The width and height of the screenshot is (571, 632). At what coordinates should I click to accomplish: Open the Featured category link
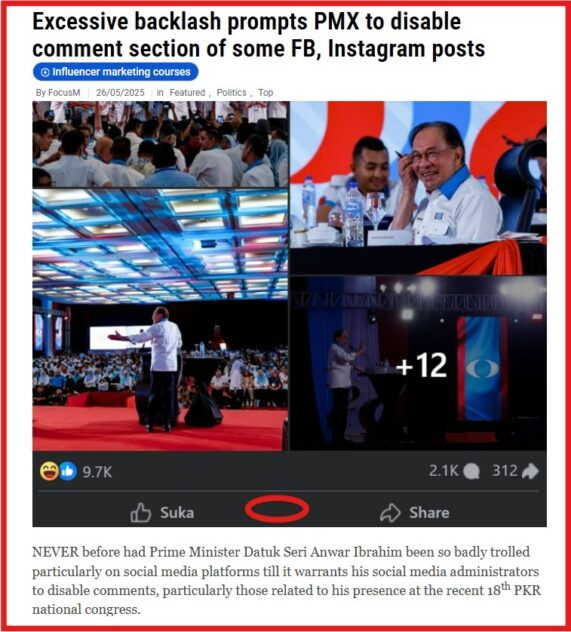tap(187, 93)
